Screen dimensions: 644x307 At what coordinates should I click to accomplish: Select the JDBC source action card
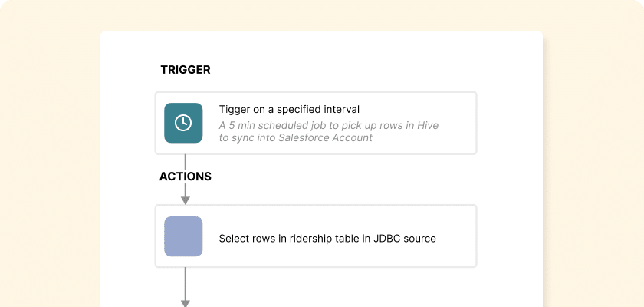pos(316,236)
